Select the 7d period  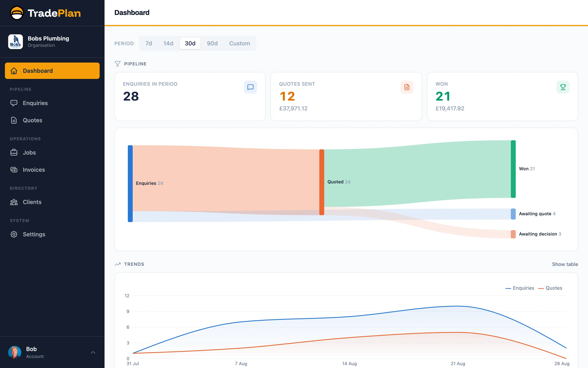(x=148, y=43)
